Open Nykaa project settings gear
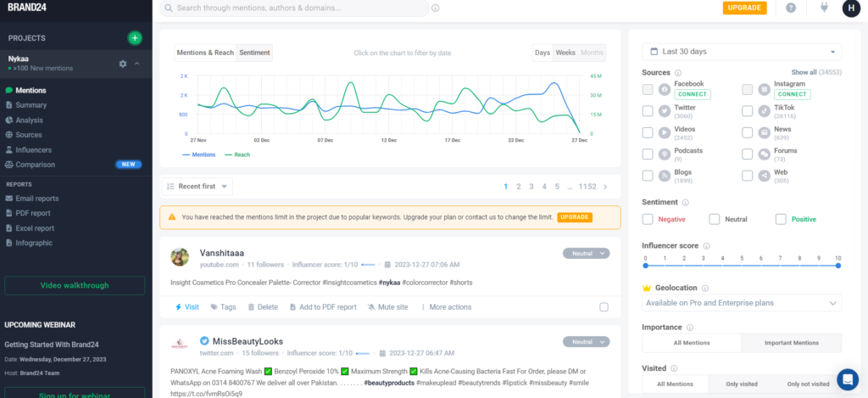868x398 pixels. tap(123, 64)
